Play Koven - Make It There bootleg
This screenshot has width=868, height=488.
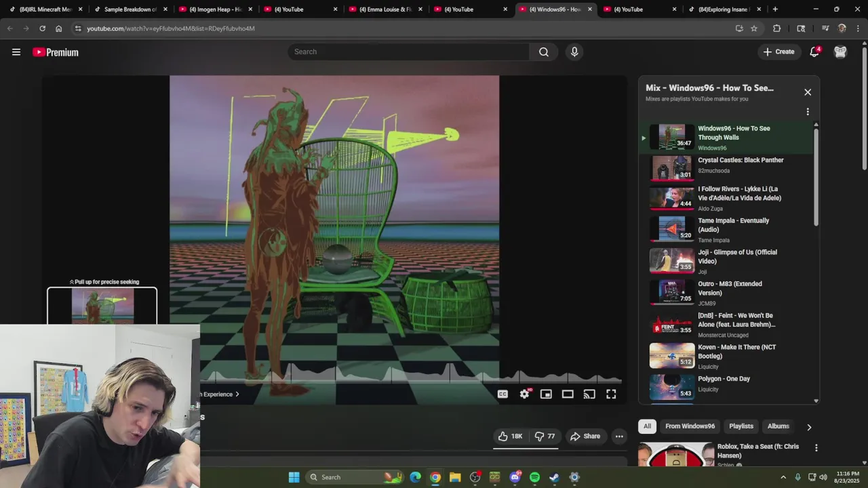click(726, 357)
